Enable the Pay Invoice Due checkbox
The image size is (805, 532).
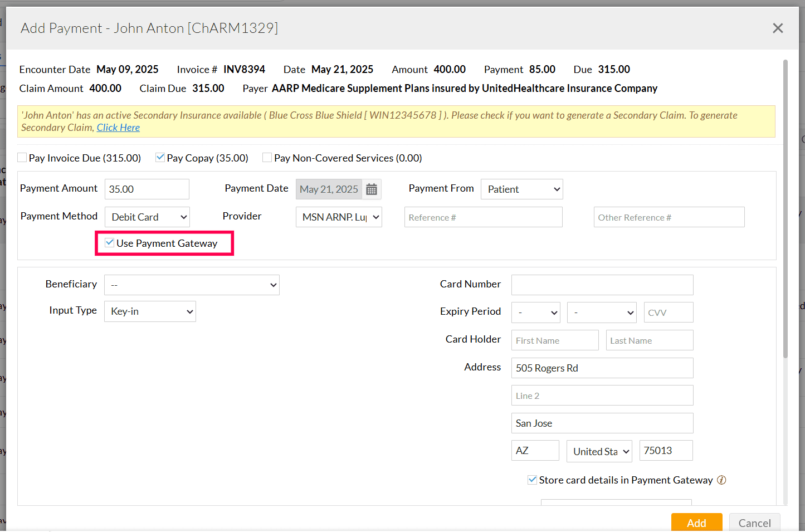click(22, 158)
